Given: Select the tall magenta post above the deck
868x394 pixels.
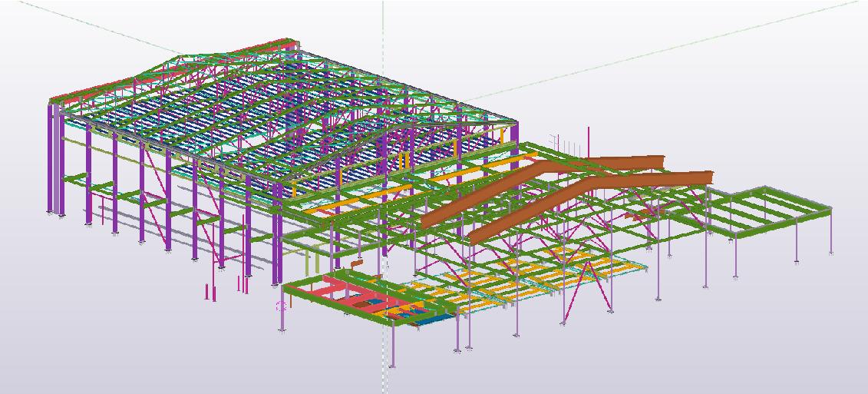Looking at the screenshot, I should 589,141.
